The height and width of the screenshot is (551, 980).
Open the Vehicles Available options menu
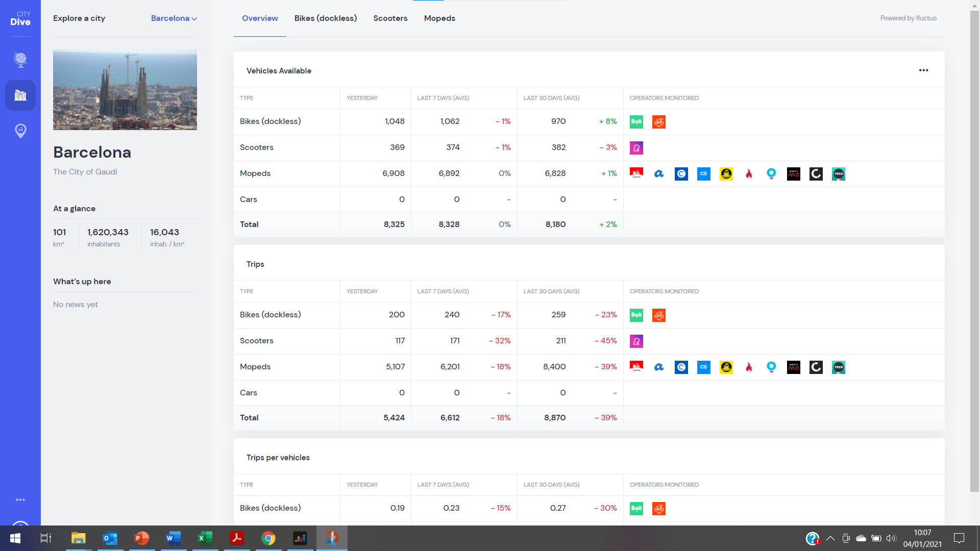(924, 70)
